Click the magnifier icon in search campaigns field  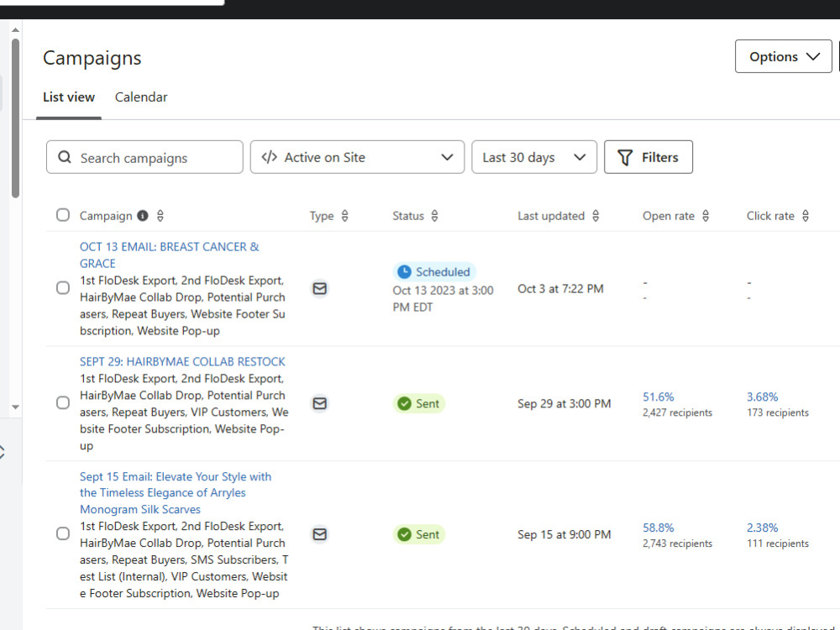point(65,157)
